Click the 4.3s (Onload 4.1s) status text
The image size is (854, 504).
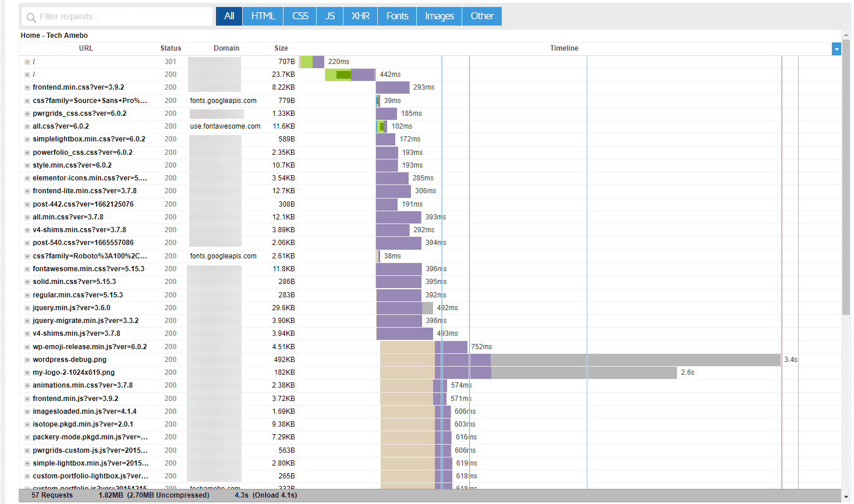click(266, 495)
